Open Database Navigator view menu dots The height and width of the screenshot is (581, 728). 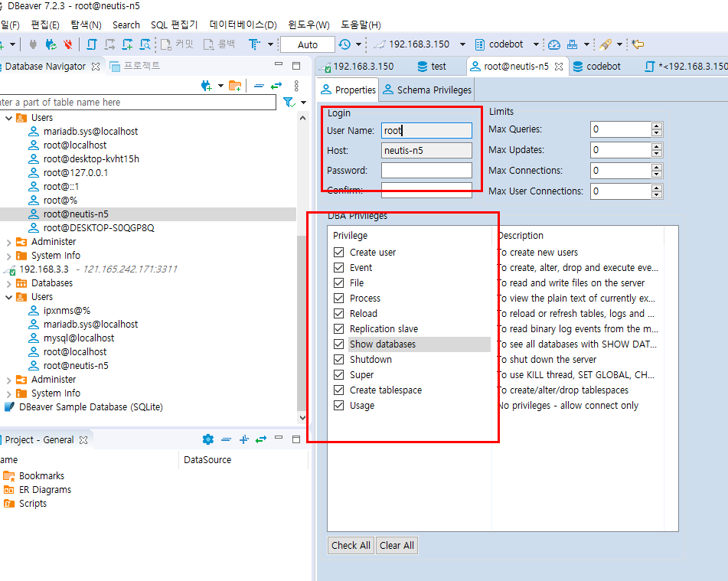(296, 86)
